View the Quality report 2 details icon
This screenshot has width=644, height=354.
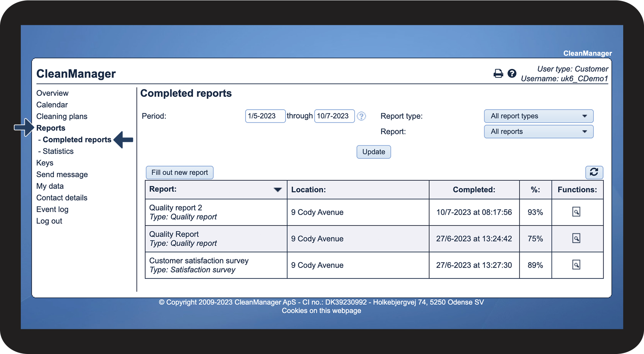(576, 212)
